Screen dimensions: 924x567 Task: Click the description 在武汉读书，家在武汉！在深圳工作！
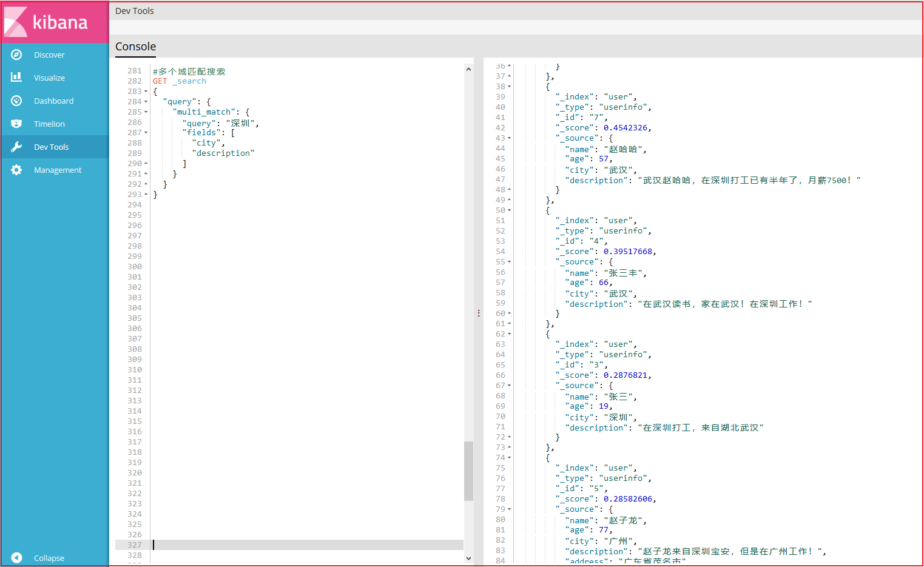(x=725, y=304)
